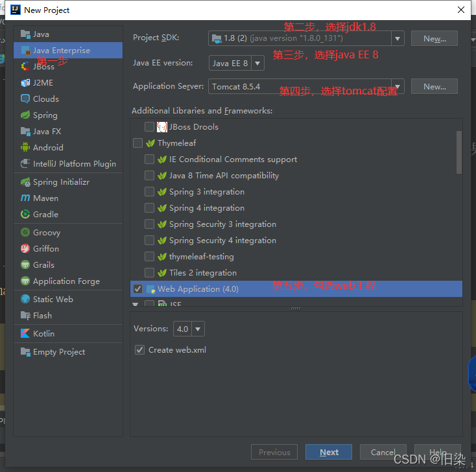The image size is (476, 472).
Task: Select Static Web project type
Action: click(68, 300)
